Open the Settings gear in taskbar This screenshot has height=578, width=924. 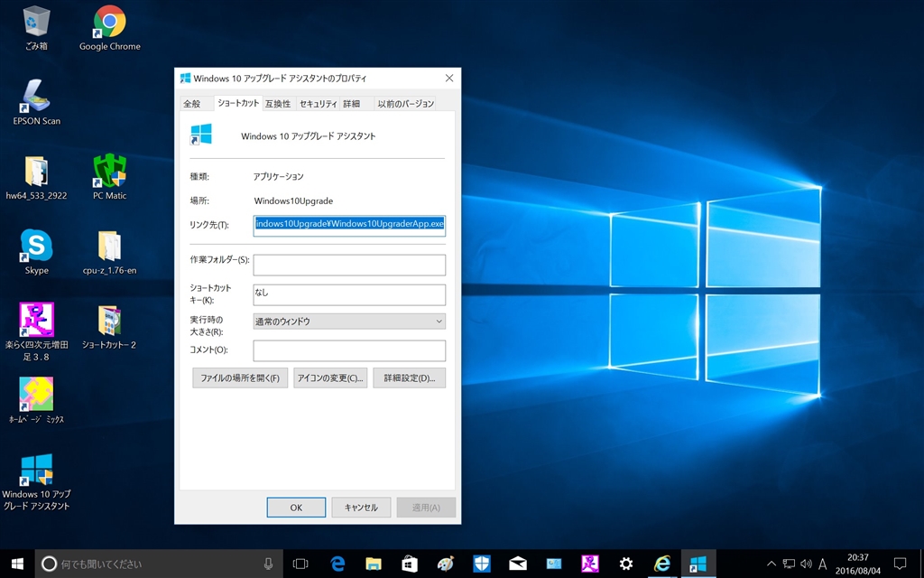click(x=625, y=564)
